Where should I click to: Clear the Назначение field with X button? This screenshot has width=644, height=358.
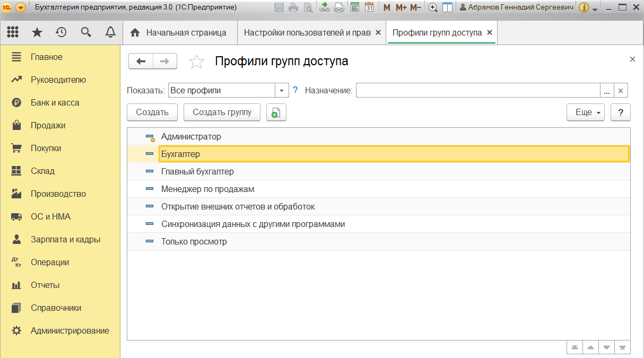click(x=621, y=91)
